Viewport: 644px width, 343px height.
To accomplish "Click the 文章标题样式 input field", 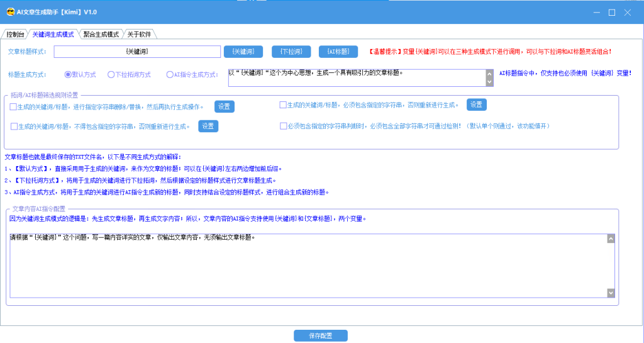I will pos(137,52).
